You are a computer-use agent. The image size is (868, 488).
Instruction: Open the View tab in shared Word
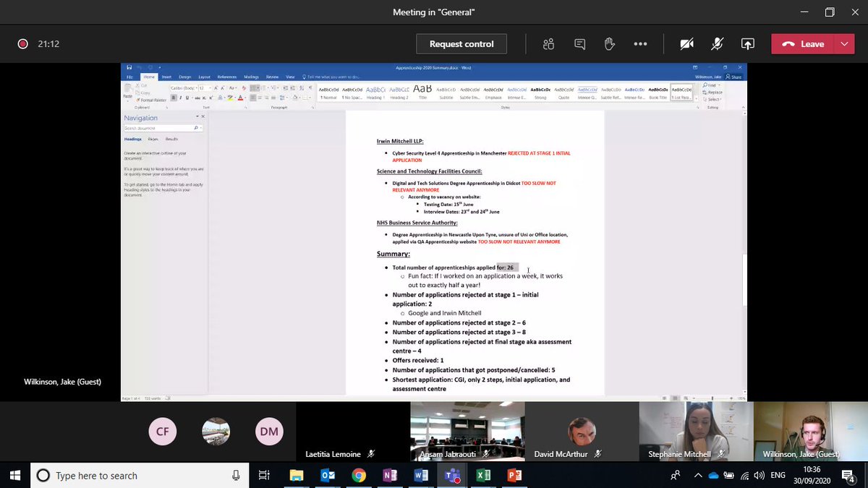tap(291, 77)
